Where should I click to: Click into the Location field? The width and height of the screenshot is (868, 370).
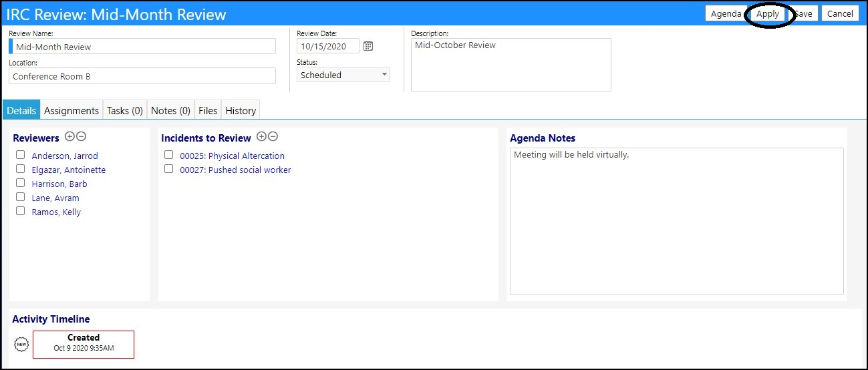pos(142,75)
